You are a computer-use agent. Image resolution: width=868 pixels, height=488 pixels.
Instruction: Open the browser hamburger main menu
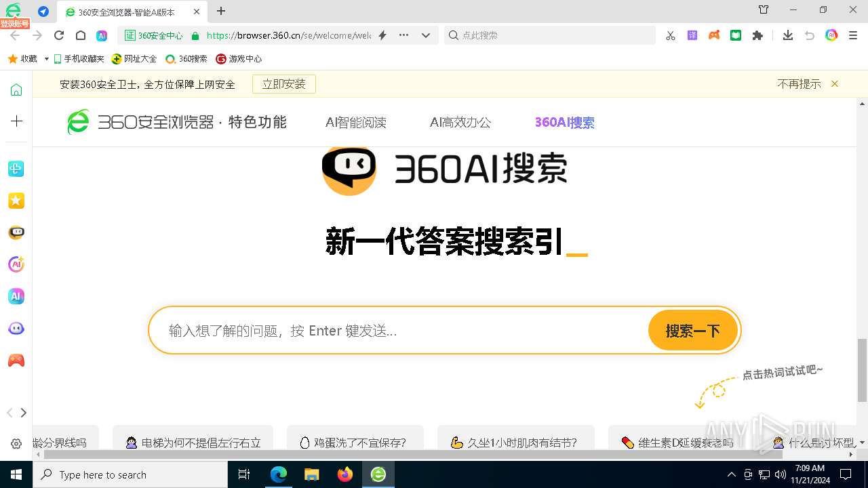[853, 35]
